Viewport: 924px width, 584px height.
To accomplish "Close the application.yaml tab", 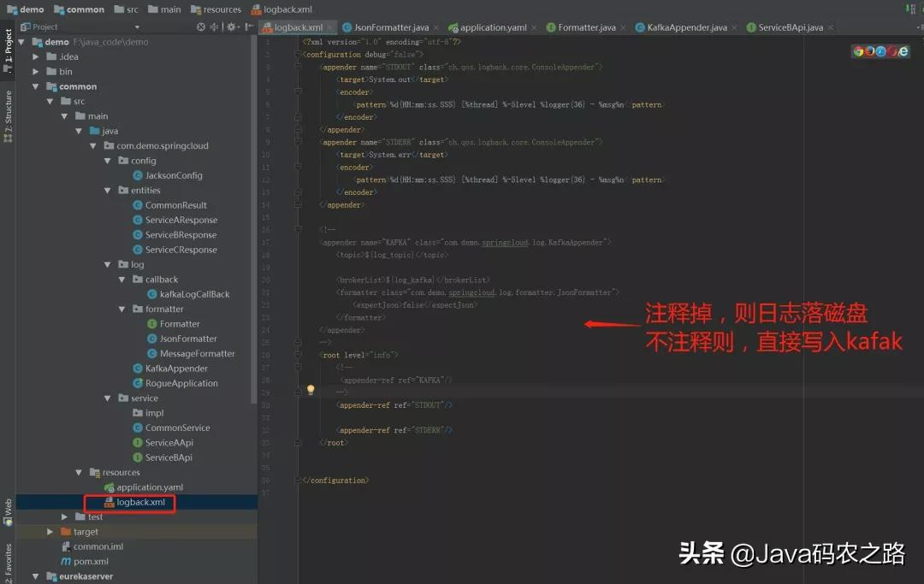I will coord(534,27).
